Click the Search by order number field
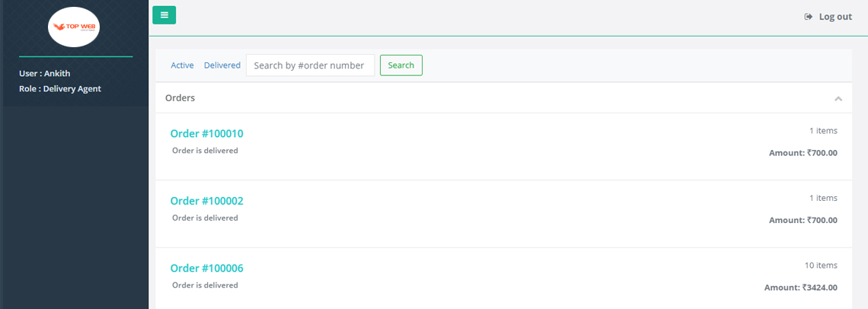Image resolution: width=868 pixels, height=309 pixels. 311,65
